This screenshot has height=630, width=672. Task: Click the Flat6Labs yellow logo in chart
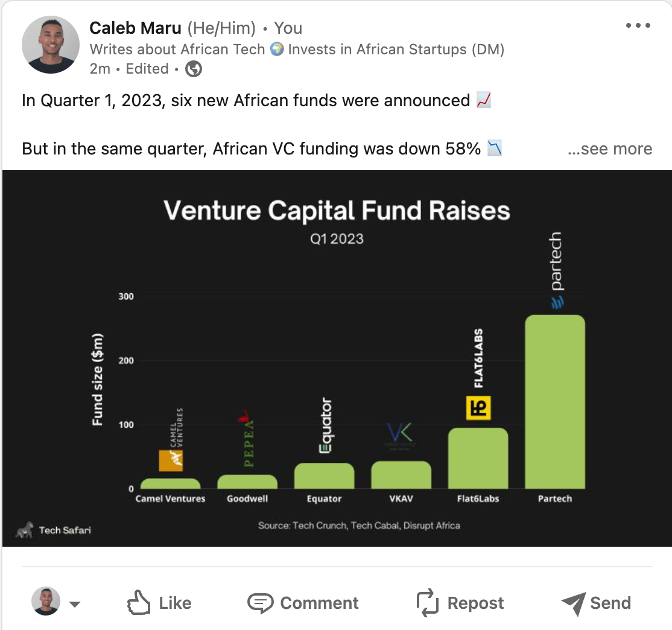pyautogui.click(x=479, y=408)
